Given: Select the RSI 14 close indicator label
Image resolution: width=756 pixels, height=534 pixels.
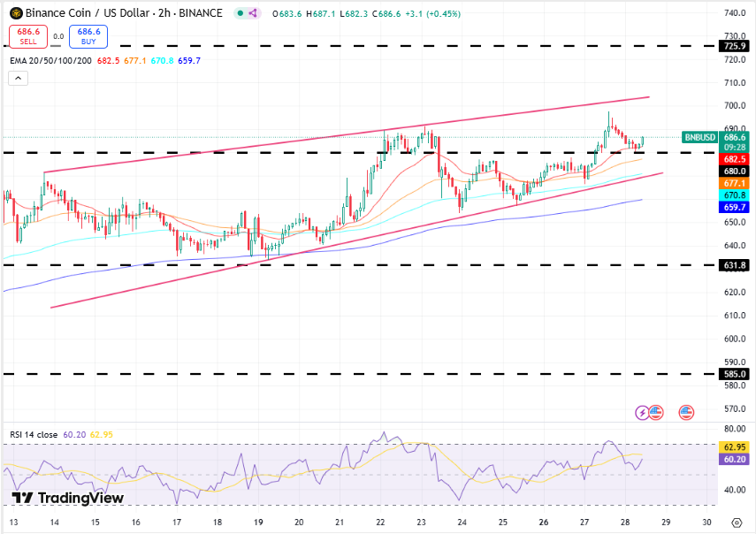Looking at the screenshot, I should coord(34,435).
